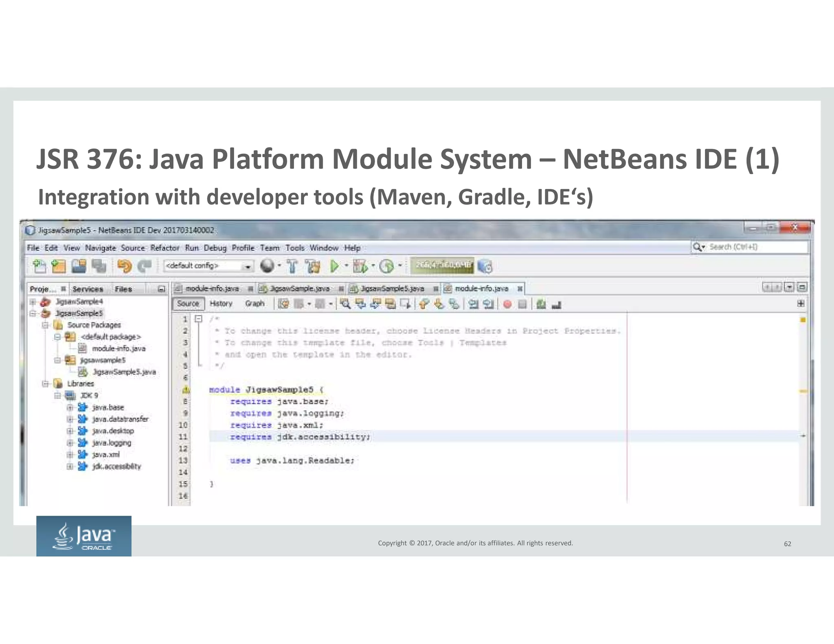Click the warning icon beside module line
Viewport: 834px width, 644px height.
[x=186, y=390]
